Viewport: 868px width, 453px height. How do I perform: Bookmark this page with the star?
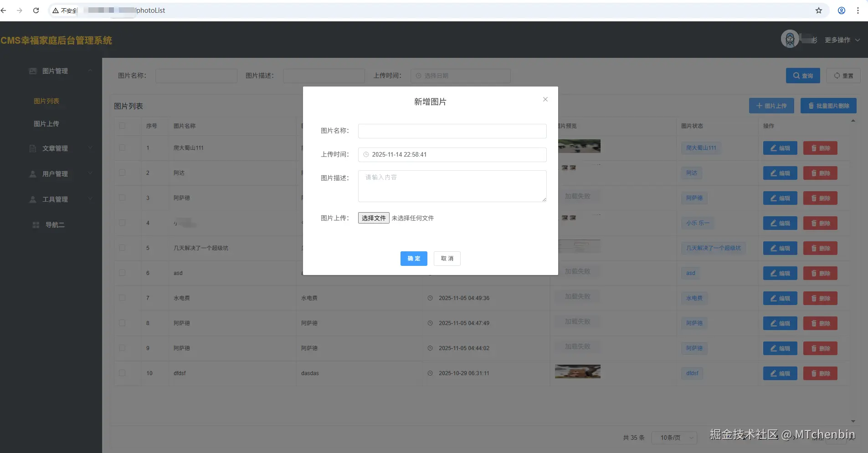818,10
